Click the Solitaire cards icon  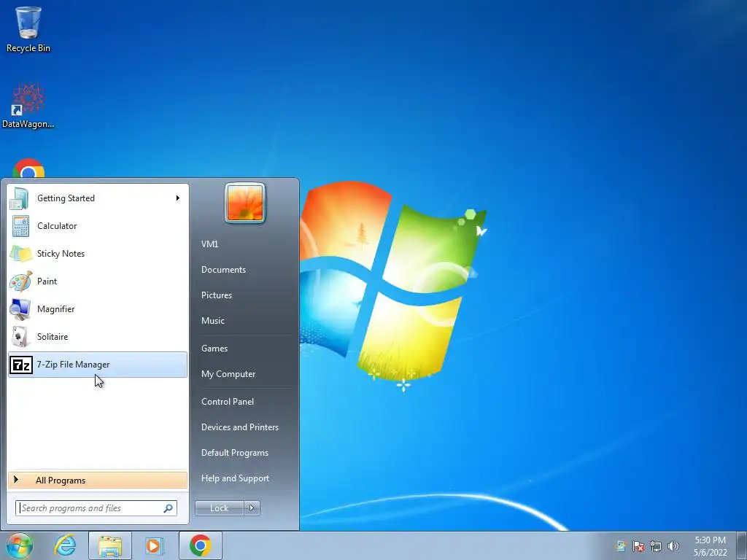[x=20, y=337]
